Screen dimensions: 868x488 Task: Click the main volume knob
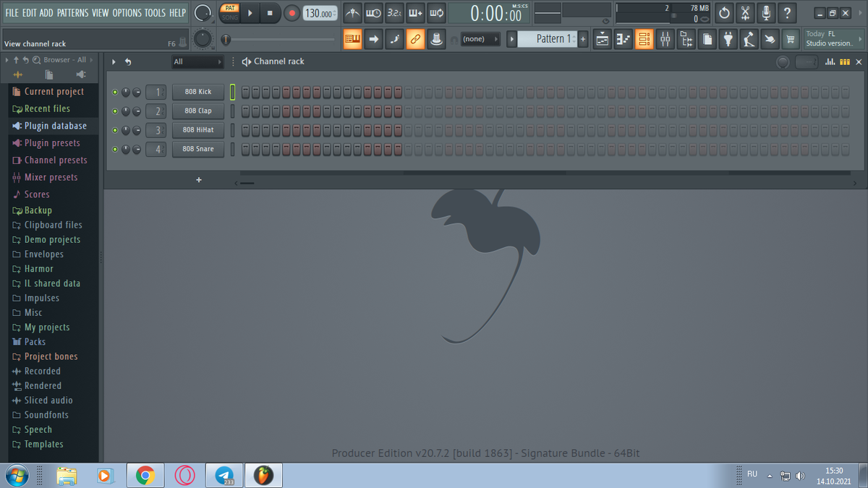[204, 13]
